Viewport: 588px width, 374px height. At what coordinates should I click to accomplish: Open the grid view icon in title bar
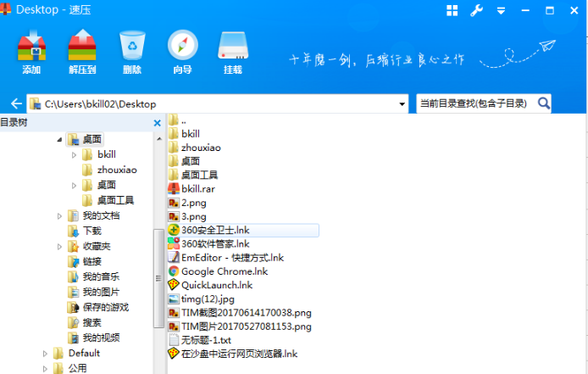[x=452, y=10]
